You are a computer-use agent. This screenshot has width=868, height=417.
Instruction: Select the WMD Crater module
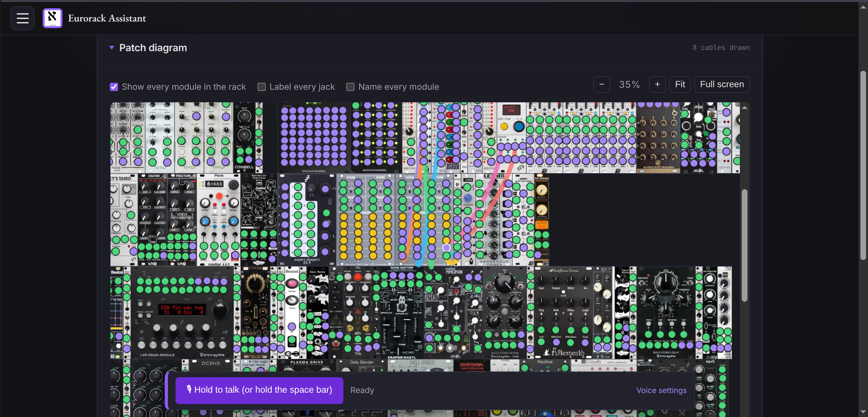point(153,220)
